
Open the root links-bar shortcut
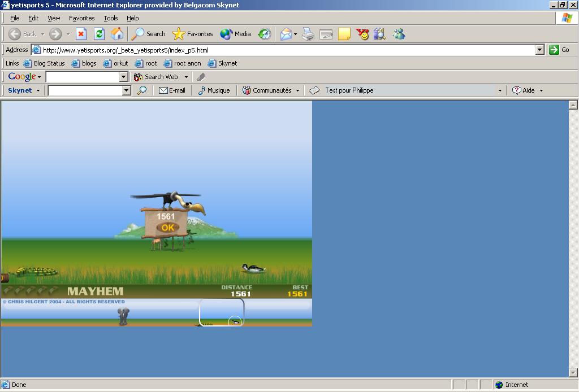click(x=146, y=63)
